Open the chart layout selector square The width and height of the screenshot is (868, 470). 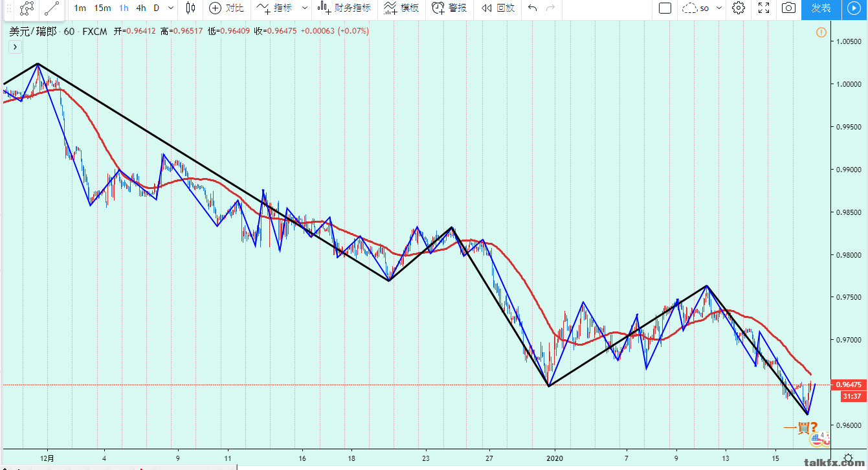665,8
